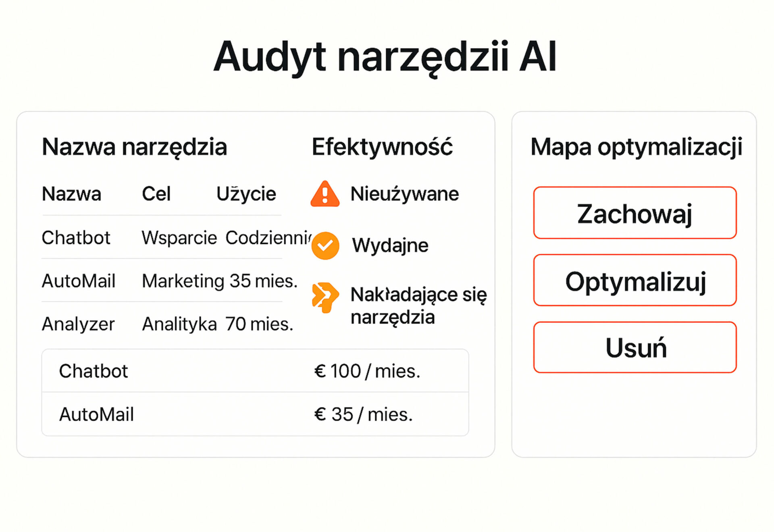The image size is (774, 532).
Task: Open the Chatbot €100 cost row
Action: click(x=255, y=371)
